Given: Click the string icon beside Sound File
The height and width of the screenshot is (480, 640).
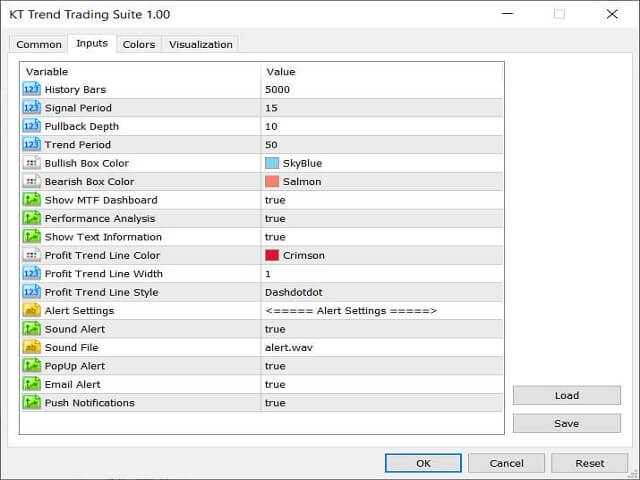Looking at the screenshot, I should [x=31, y=347].
